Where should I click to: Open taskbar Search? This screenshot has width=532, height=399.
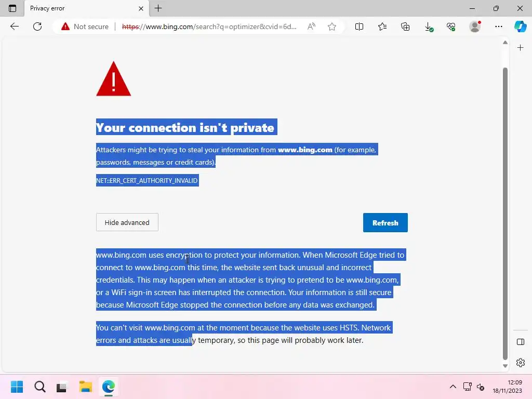(x=39, y=387)
